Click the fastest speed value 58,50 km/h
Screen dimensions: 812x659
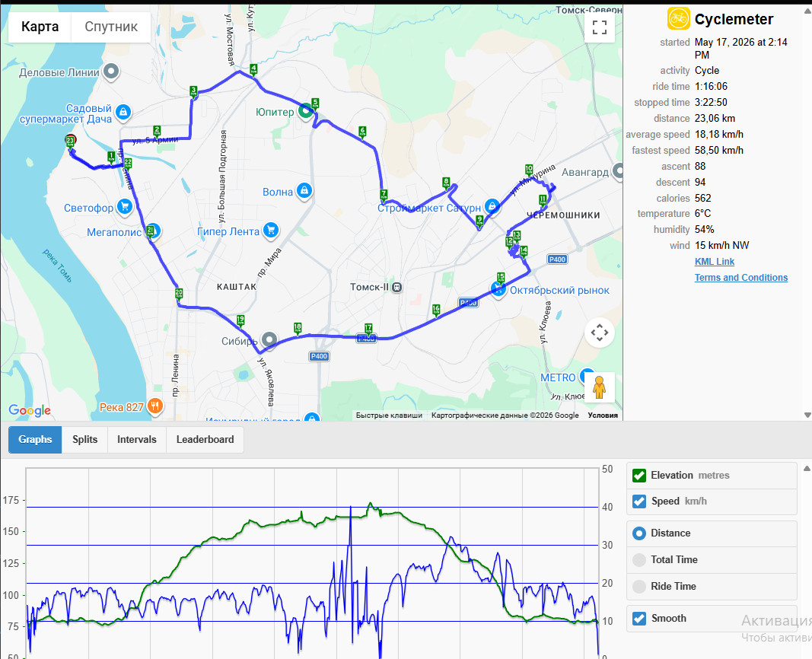719,150
